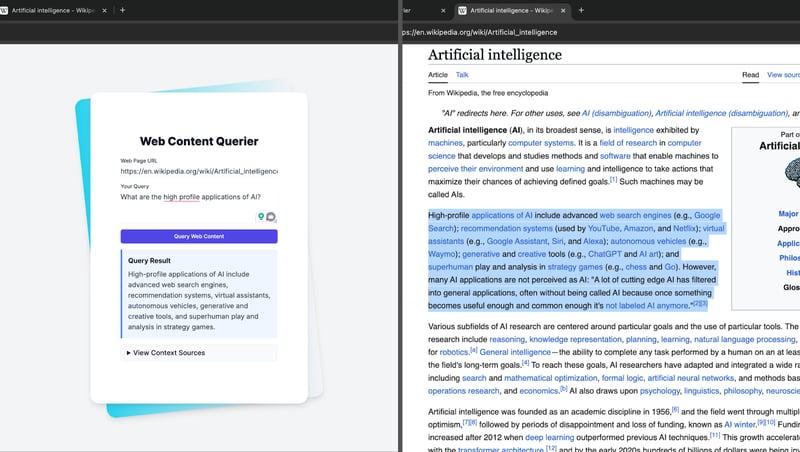800x452 pixels.
Task: Open 'artificial neural networks' link
Action: tap(690, 378)
